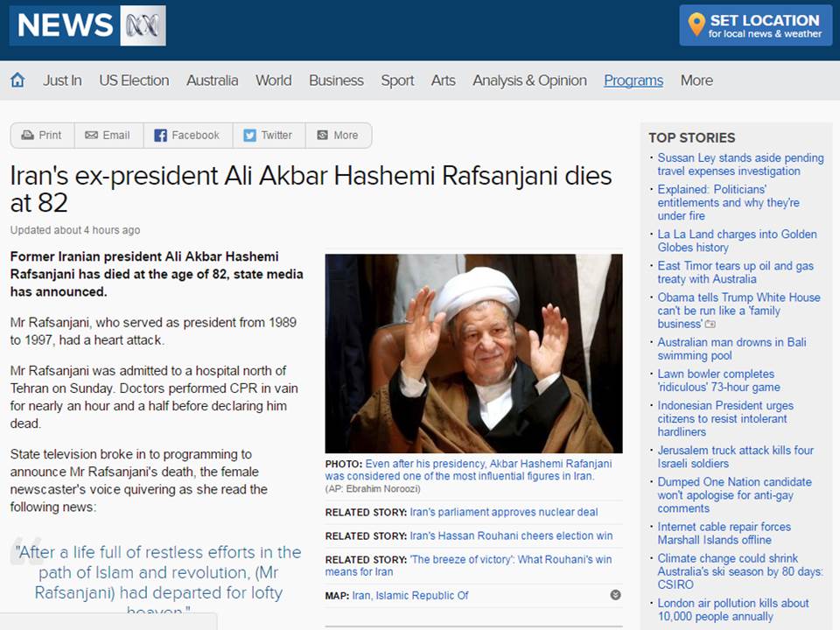Click the home icon in navigation bar
Image resolution: width=840 pixels, height=630 pixels.
[17, 80]
